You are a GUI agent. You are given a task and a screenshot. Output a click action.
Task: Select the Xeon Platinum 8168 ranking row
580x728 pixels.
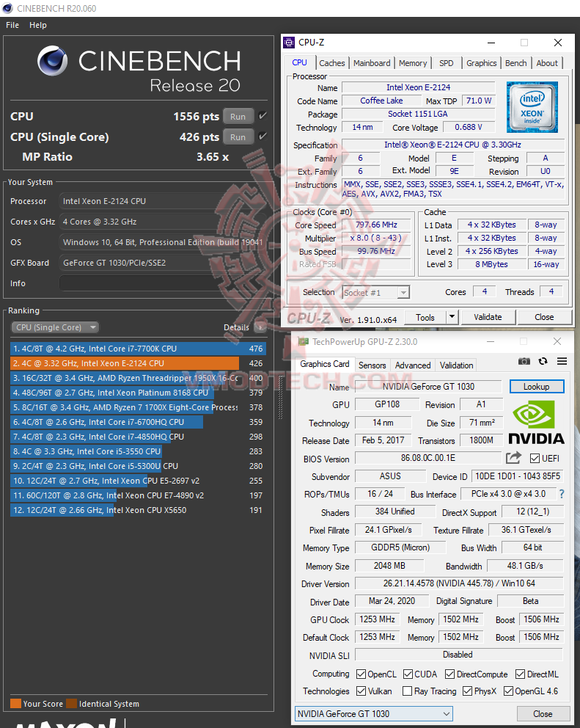click(139, 393)
